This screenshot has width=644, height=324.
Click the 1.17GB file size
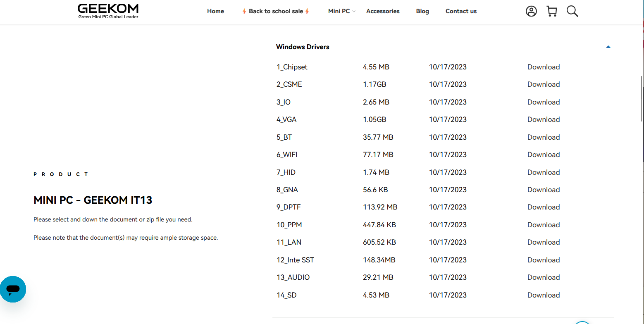(374, 84)
